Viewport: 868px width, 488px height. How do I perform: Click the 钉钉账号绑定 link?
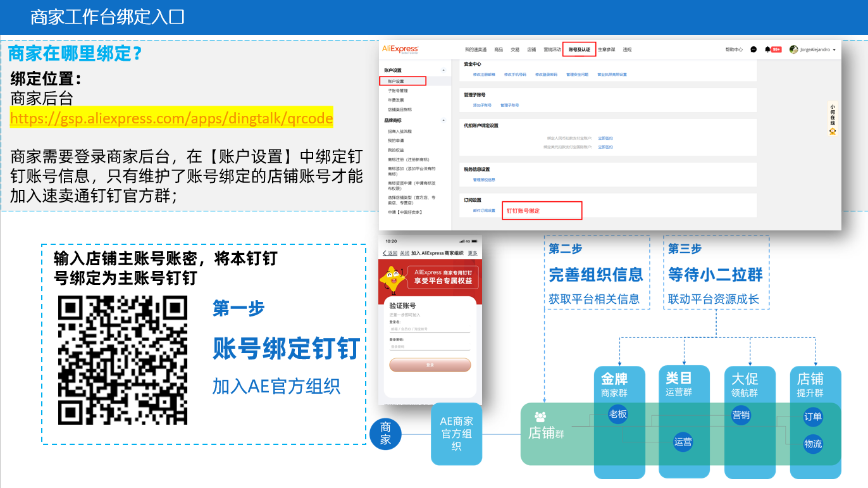pos(523,211)
